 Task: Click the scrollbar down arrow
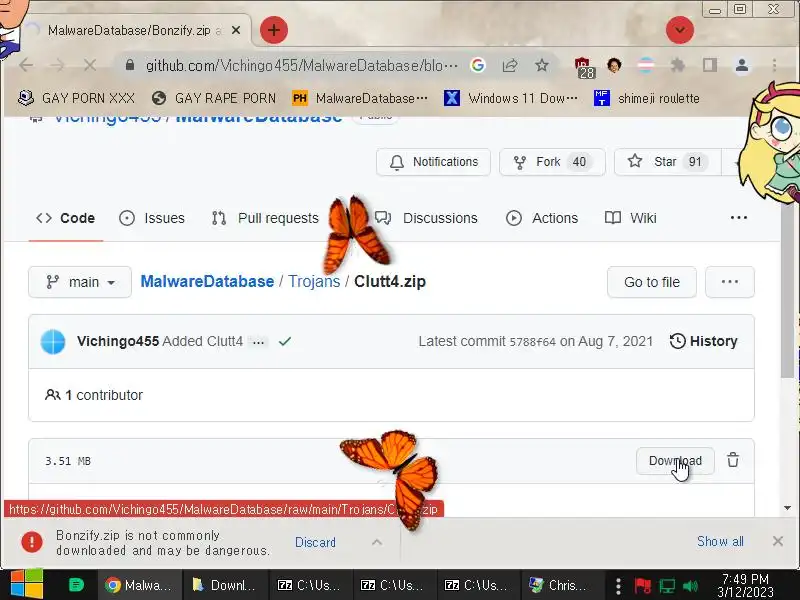[787, 508]
